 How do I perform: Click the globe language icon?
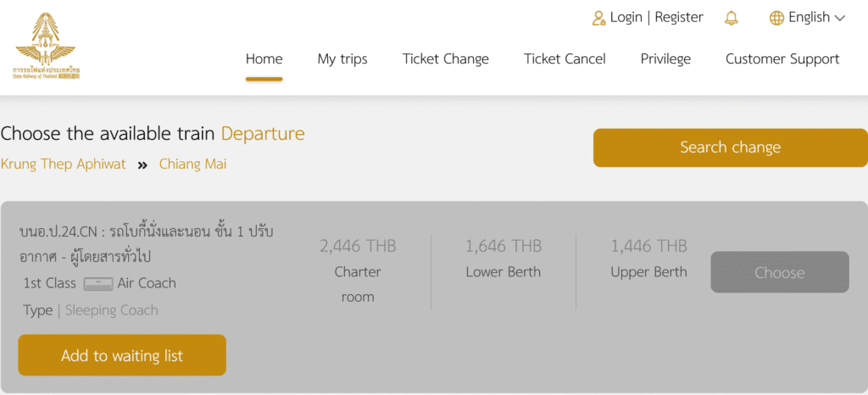click(x=776, y=18)
